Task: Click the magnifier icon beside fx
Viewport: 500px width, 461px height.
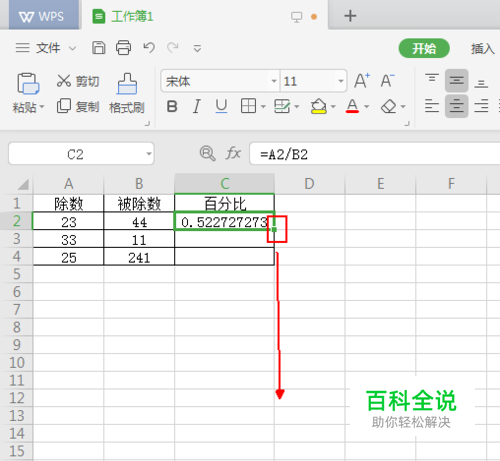Action: pos(207,154)
